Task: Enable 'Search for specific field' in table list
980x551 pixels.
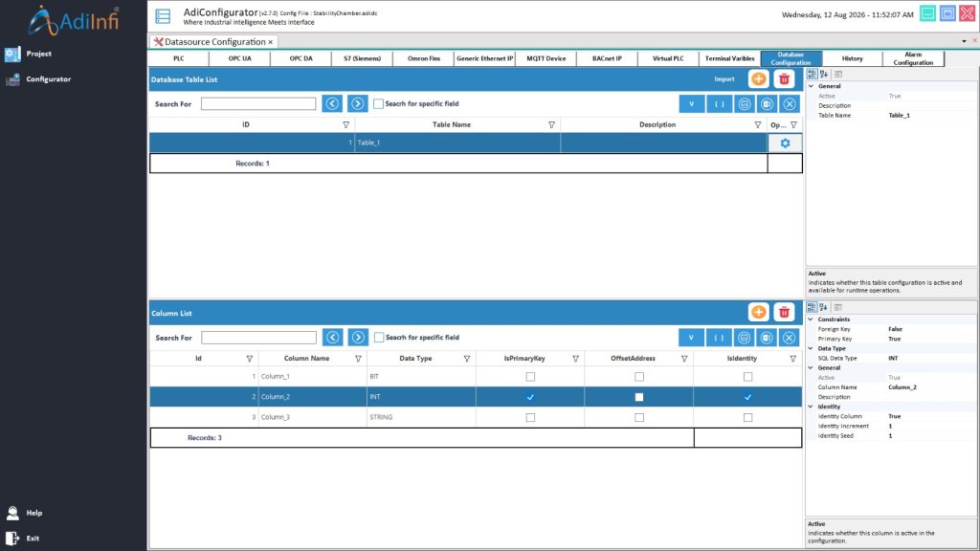Action: (x=378, y=103)
